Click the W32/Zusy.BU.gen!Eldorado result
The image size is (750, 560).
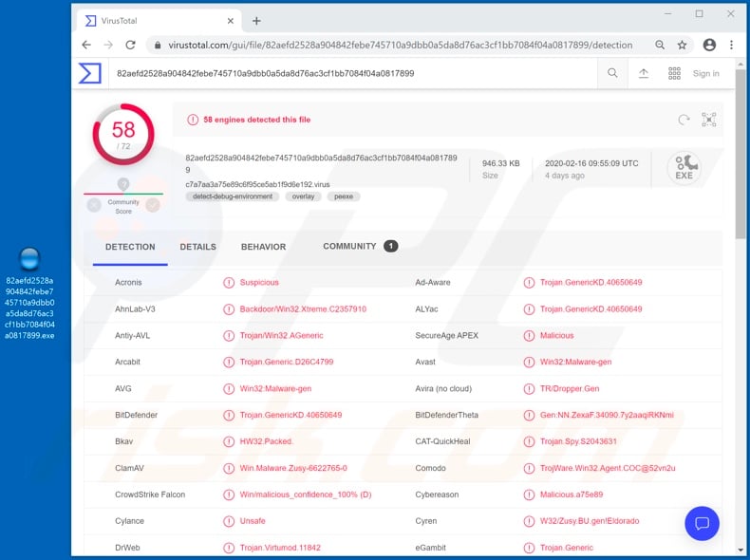590,521
